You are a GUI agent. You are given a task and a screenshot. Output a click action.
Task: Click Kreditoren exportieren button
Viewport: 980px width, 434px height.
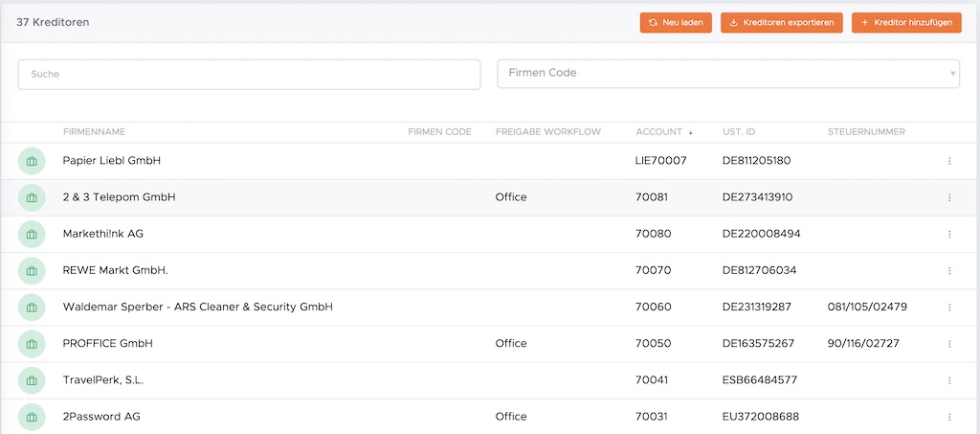tap(781, 23)
